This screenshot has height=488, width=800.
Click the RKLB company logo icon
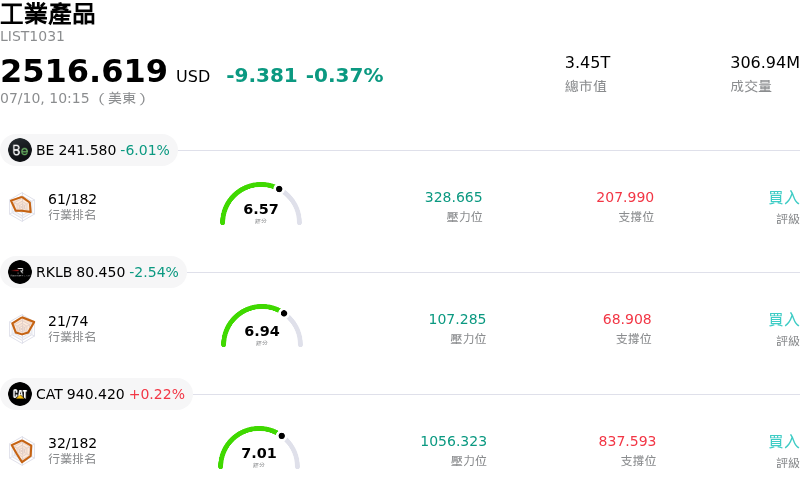tap(20, 272)
